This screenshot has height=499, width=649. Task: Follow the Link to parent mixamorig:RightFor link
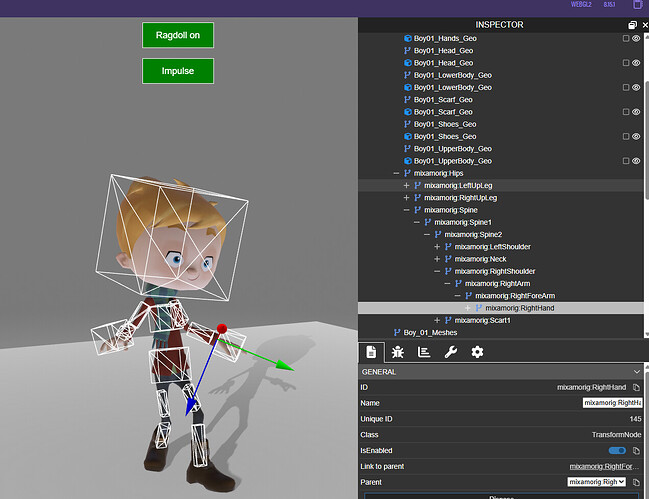click(x=605, y=467)
